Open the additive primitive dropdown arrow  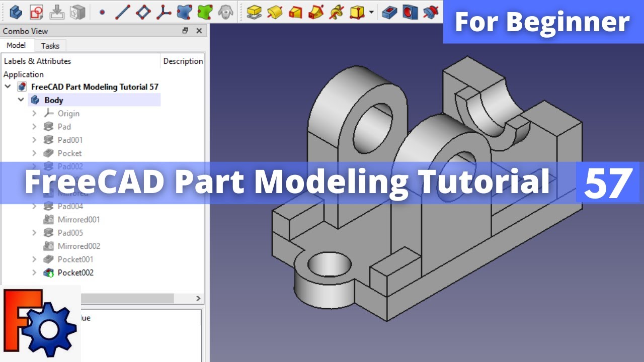[371, 12]
